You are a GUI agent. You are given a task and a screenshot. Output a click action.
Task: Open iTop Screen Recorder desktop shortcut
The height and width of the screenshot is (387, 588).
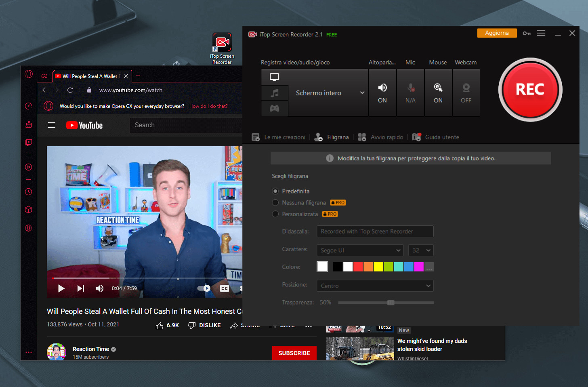(222, 48)
